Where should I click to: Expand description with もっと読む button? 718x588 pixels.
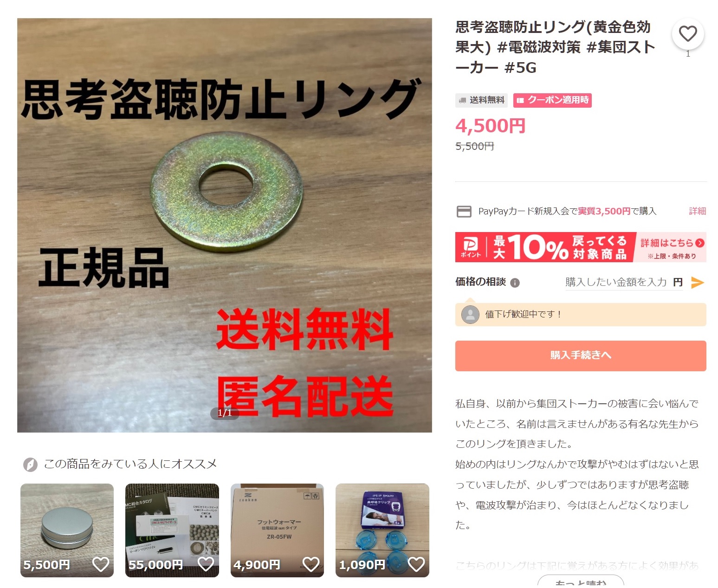coord(581,582)
